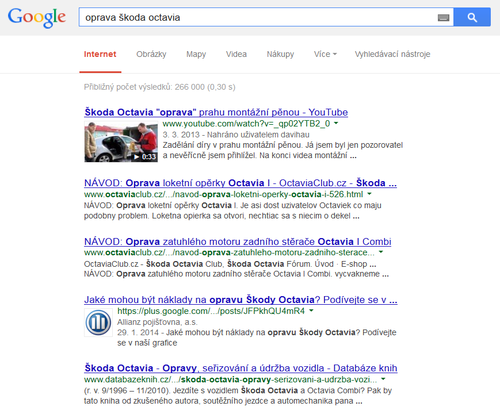Open Jaké mohou být náklady na opravu link
500x418 pixels.
pos(241,300)
